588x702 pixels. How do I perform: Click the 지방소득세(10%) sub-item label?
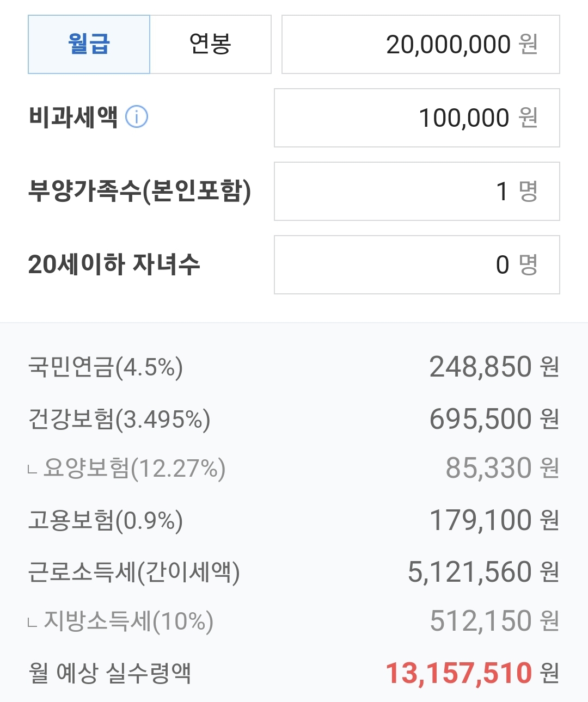[x=128, y=621]
